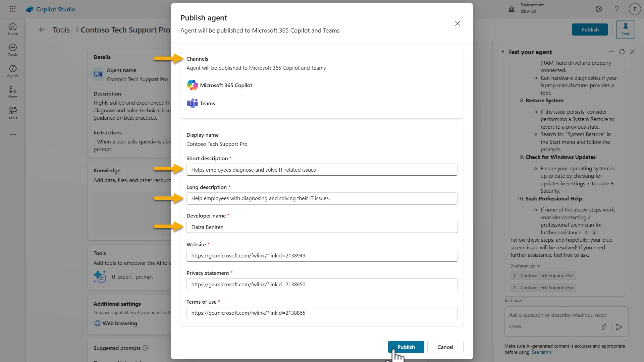Click the Test button in header
This screenshot has width=644, height=362.
click(625, 29)
